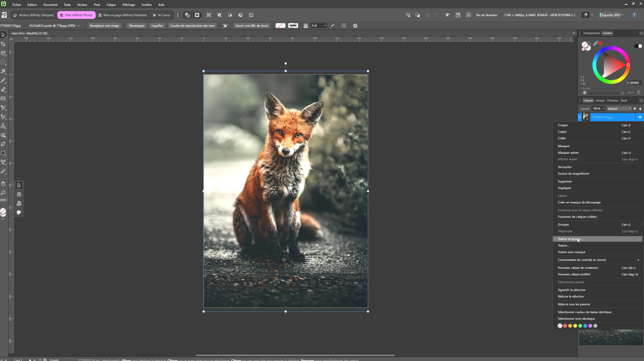Click the Remplacer une image button
Viewport: 644px width, 361px height.
pos(104,26)
